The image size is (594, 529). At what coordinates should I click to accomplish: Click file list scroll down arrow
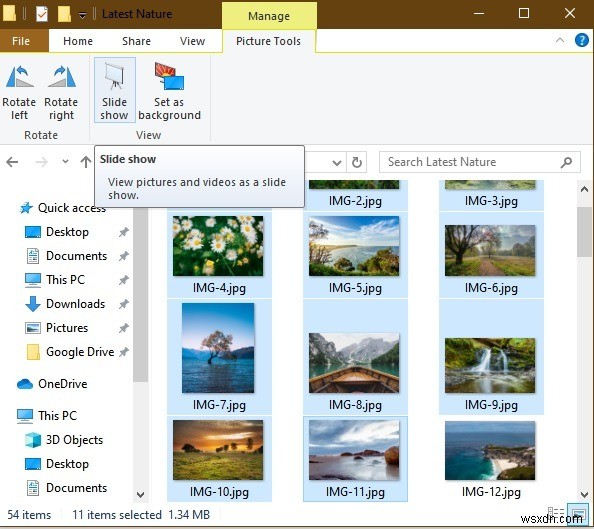tap(584, 494)
